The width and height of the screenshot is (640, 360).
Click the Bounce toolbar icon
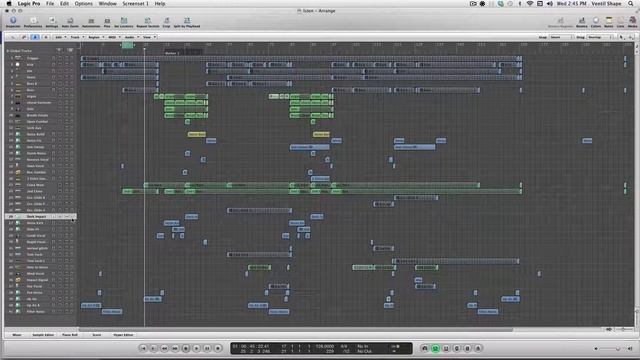point(582,21)
